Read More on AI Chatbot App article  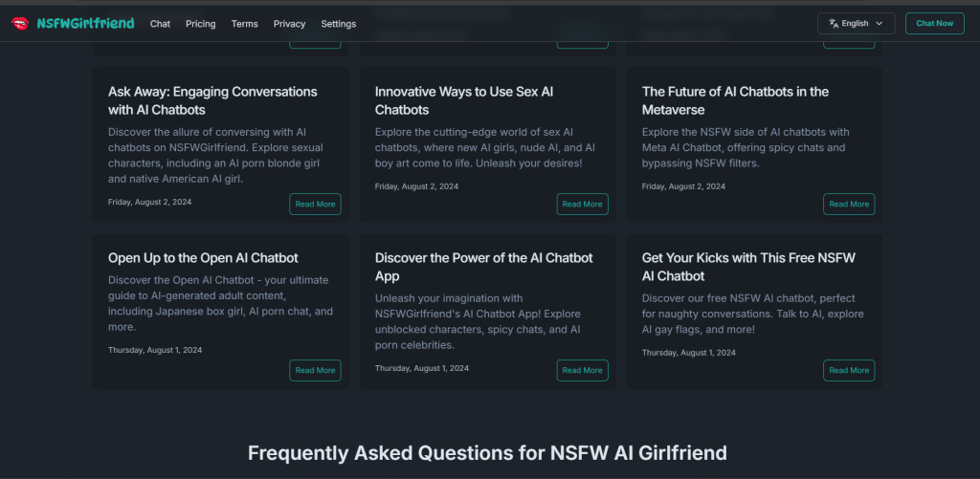582,370
